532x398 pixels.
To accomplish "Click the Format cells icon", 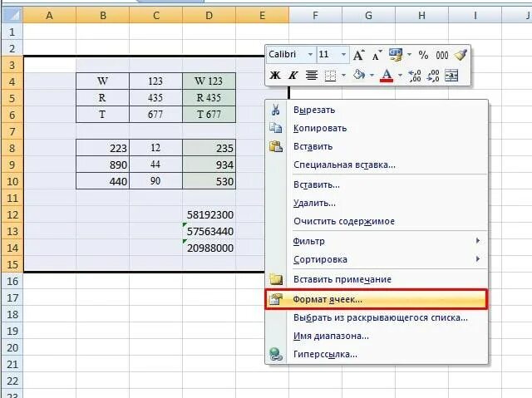I will click(275, 299).
